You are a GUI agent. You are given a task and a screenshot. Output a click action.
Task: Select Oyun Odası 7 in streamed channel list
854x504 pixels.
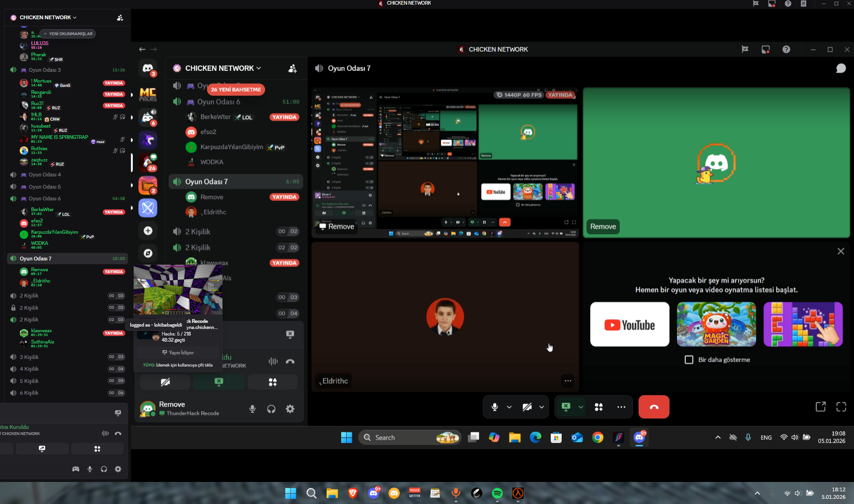tap(236, 182)
